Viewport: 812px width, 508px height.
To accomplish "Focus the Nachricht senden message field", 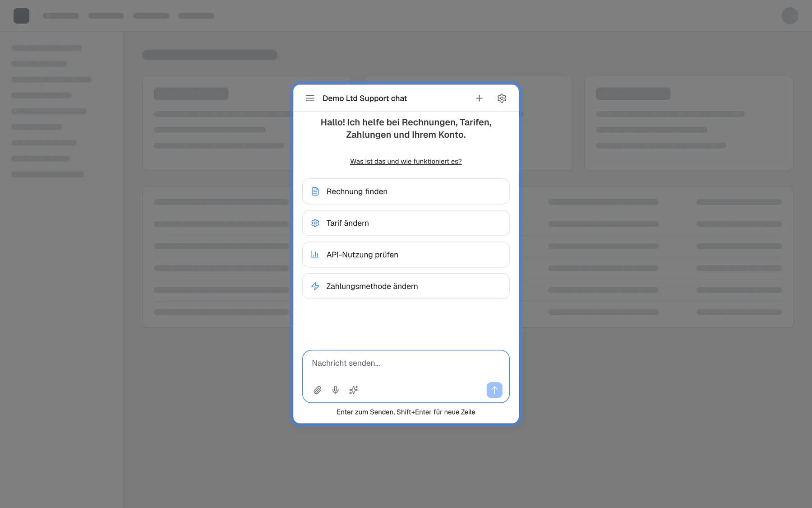I will click(406, 364).
